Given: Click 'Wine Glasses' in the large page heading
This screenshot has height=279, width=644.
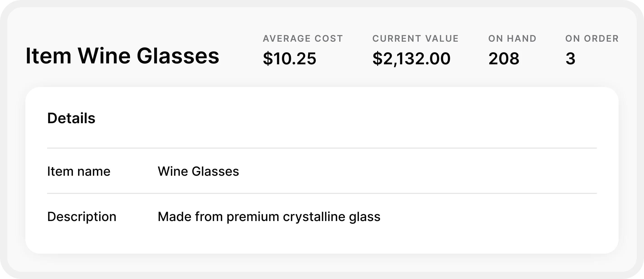Looking at the screenshot, I should pyautogui.click(x=148, y=56).
